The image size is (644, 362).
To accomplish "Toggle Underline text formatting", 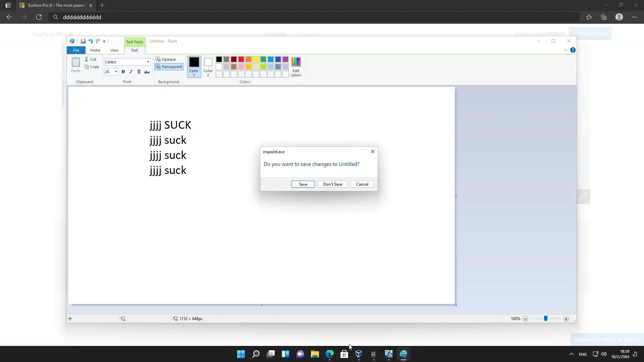I will coord(139,72).
